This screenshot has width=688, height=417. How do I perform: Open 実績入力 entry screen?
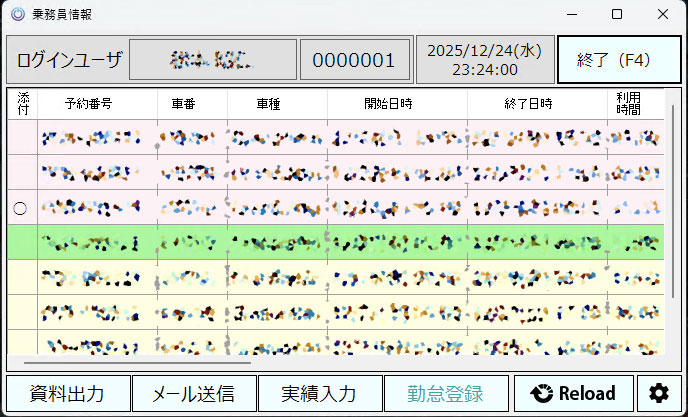click(319, 393)
